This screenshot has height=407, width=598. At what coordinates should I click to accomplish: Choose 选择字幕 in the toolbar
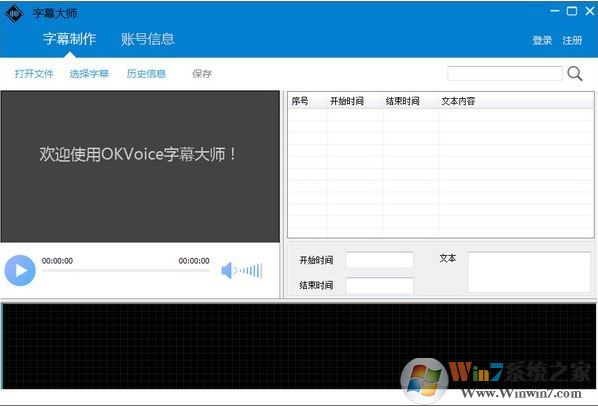pos(89,74)
